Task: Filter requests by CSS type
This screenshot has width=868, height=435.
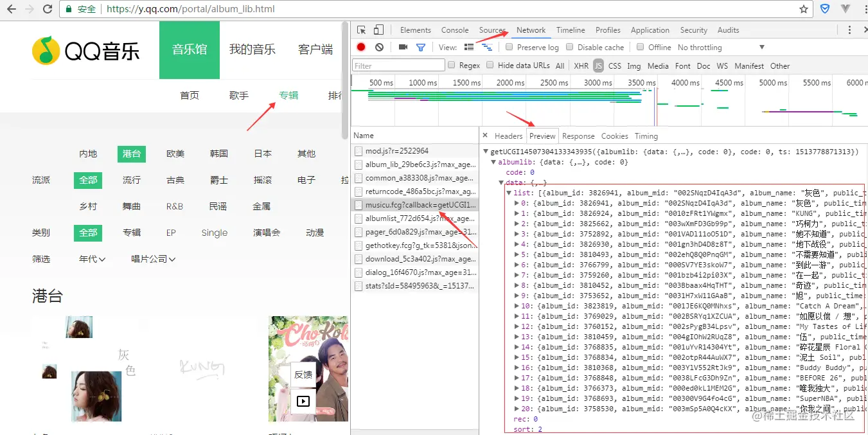Action: coord(615,66)
